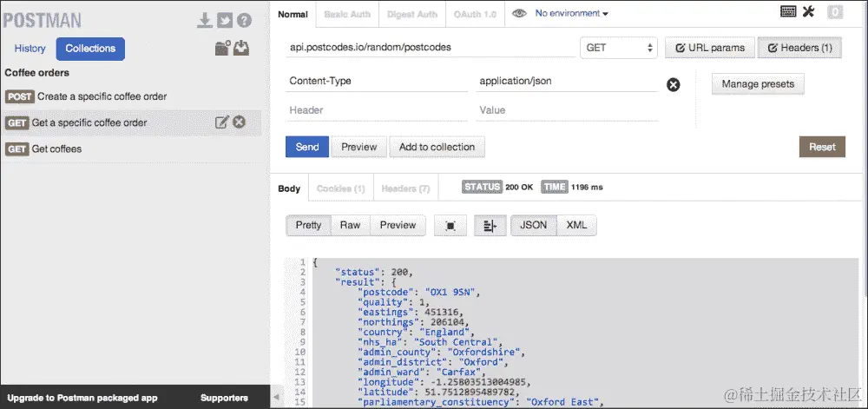This screenshot has width=868, height=409.
Task: Click the POSTMAN logo
Action: (43, 21)
